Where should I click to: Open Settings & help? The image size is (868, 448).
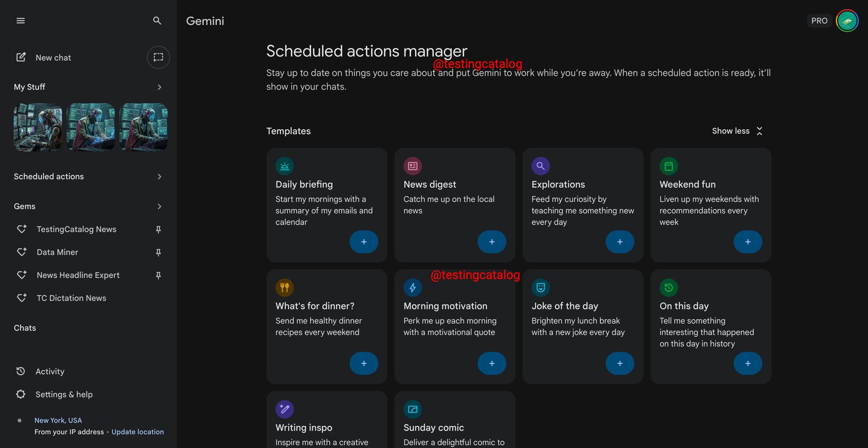pyautogui.click(x=64, y=394)
